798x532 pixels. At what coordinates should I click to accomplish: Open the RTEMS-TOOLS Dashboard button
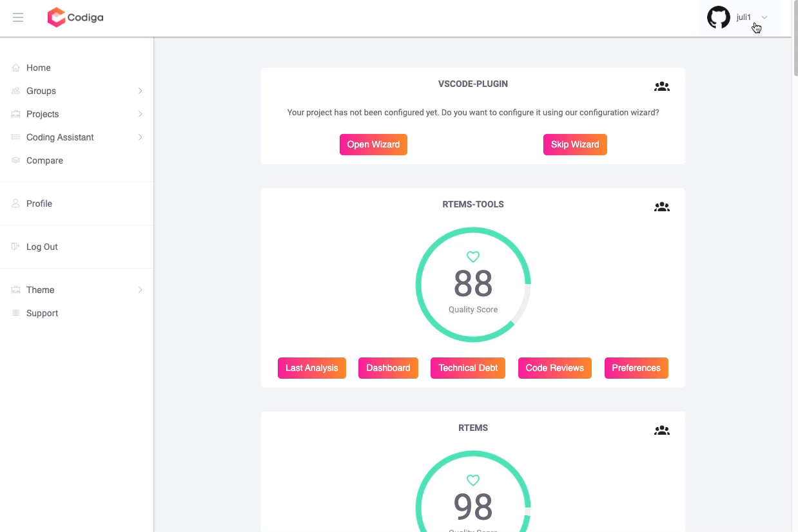pyautogui.click(x=388, y=368)
